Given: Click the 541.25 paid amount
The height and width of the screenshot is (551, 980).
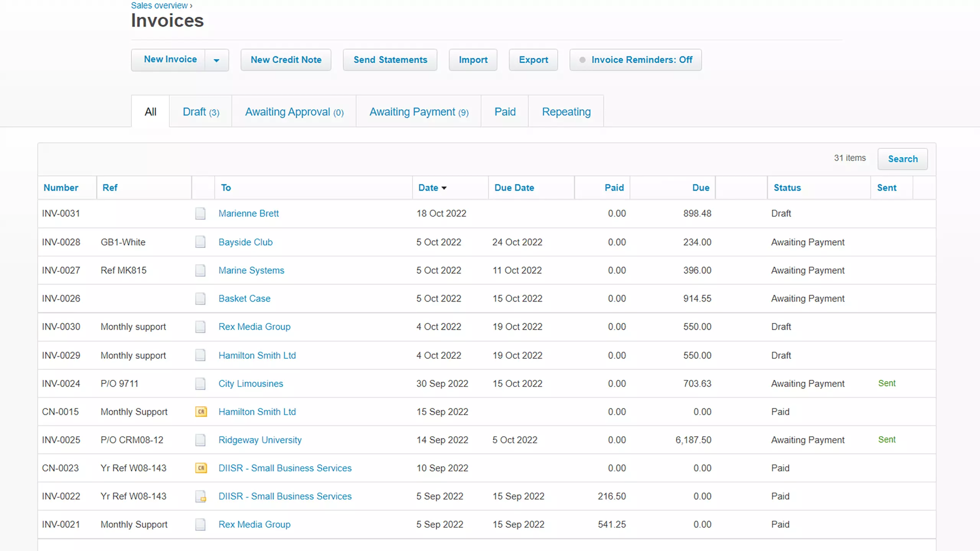Looking at the screenshot, I should click(612, 525).
